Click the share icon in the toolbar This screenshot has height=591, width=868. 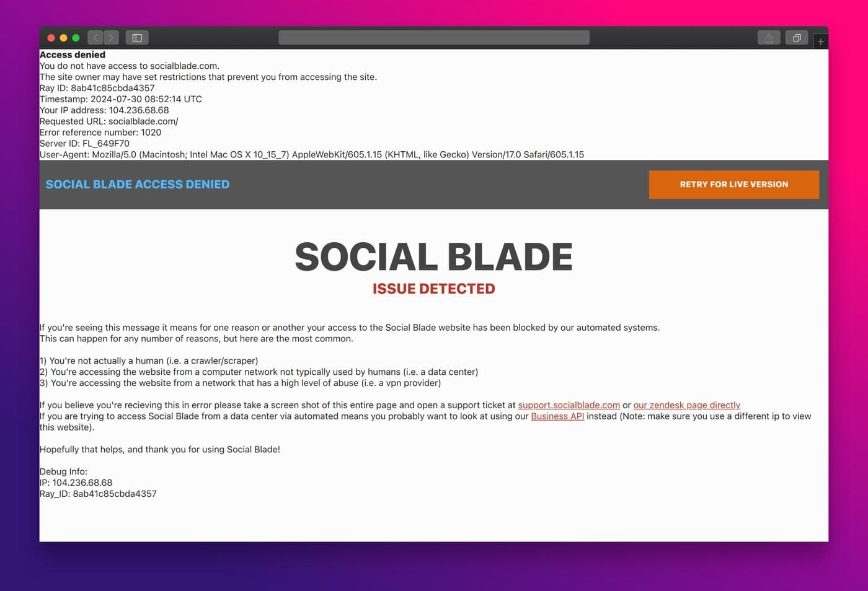pos(768,37)
